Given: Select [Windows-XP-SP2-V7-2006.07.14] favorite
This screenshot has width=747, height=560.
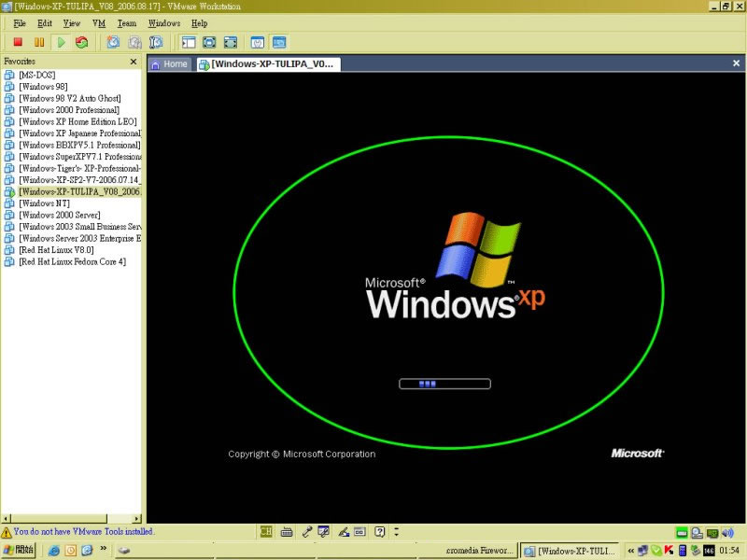Looking at the screenshot, I should point(73,179).
